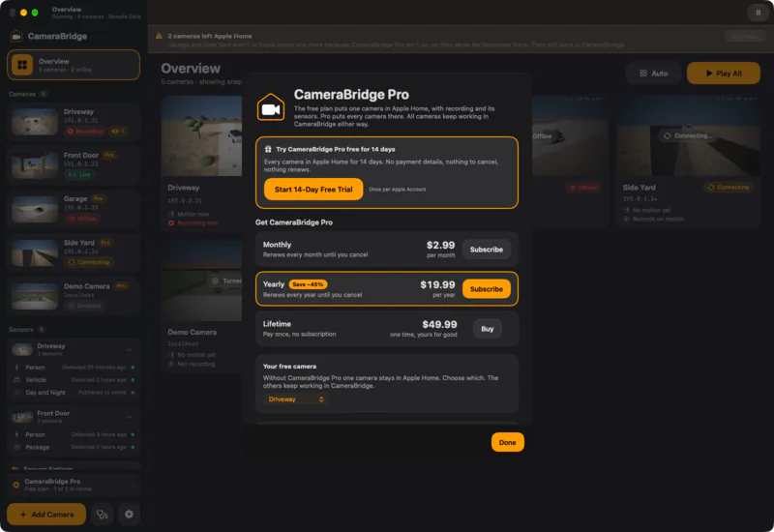Click the Demo Camera card in overview
The height and width of the screenshot is (532, 774).
coord(202,305)
